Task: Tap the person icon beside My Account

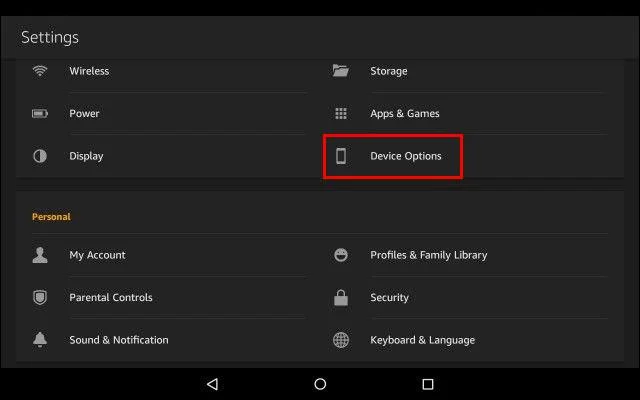Action: pyautogui.click(x=40, y=255)
